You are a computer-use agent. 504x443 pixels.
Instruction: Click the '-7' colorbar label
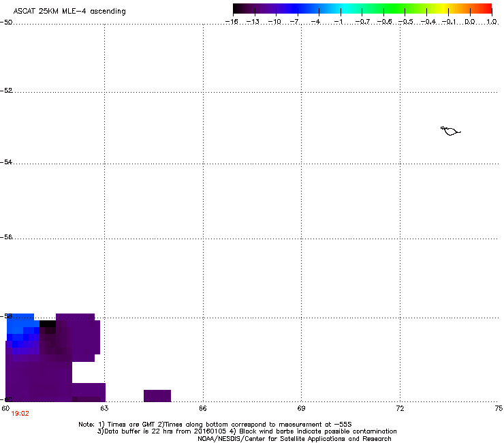pyautogui.click(x=295, y=22)
